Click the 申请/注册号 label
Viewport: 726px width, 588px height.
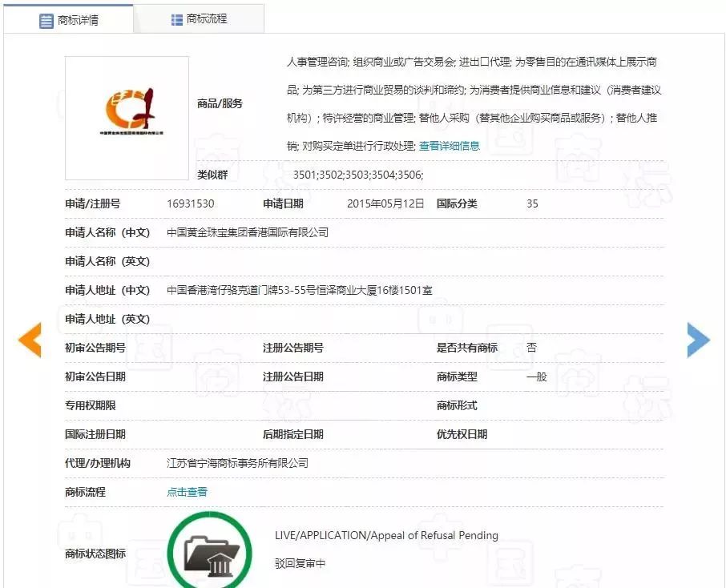(93, 203)
